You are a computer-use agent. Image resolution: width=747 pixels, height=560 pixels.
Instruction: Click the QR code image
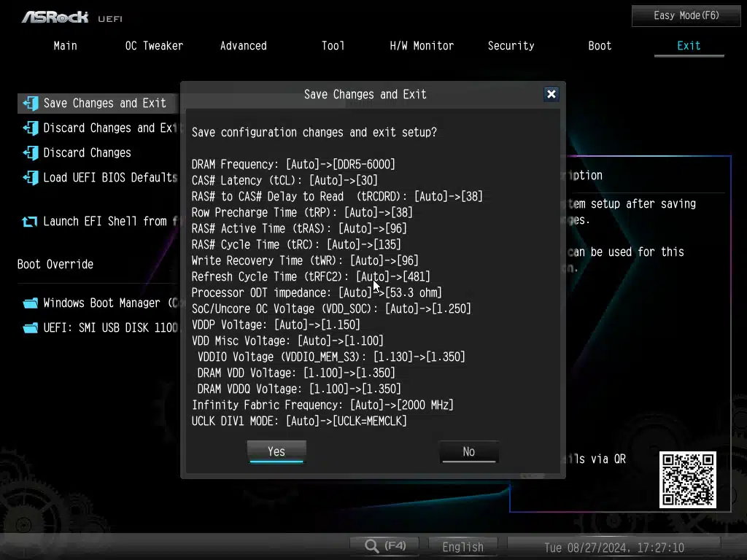pos(687,480)
